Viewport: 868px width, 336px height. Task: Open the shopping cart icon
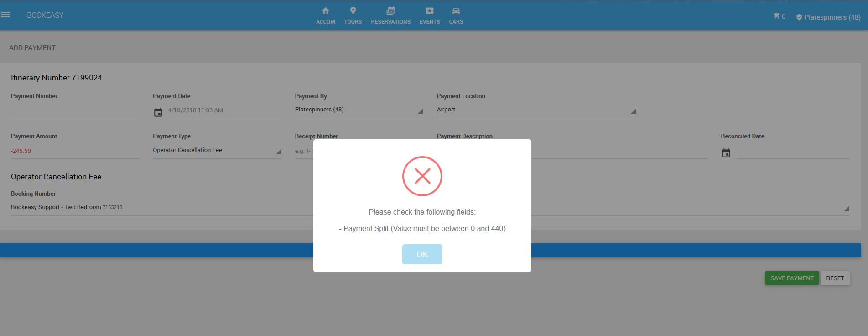(x=776, y=16)
